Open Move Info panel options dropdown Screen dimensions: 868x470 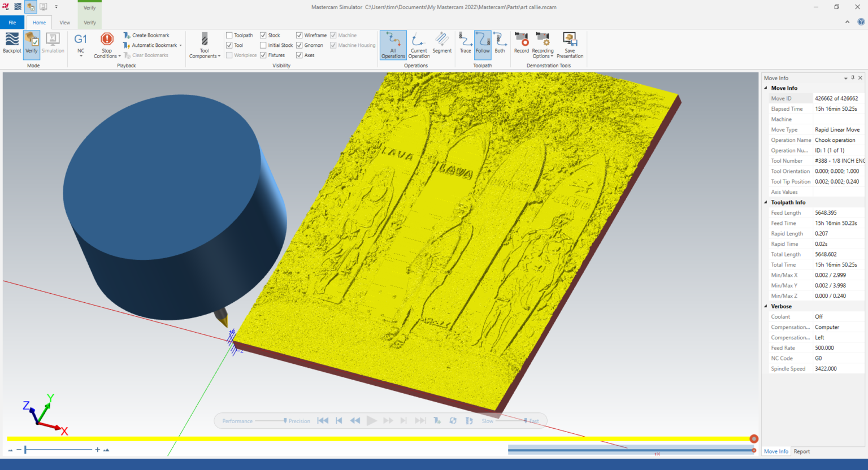pyautogui.click(x=845, y=78)
